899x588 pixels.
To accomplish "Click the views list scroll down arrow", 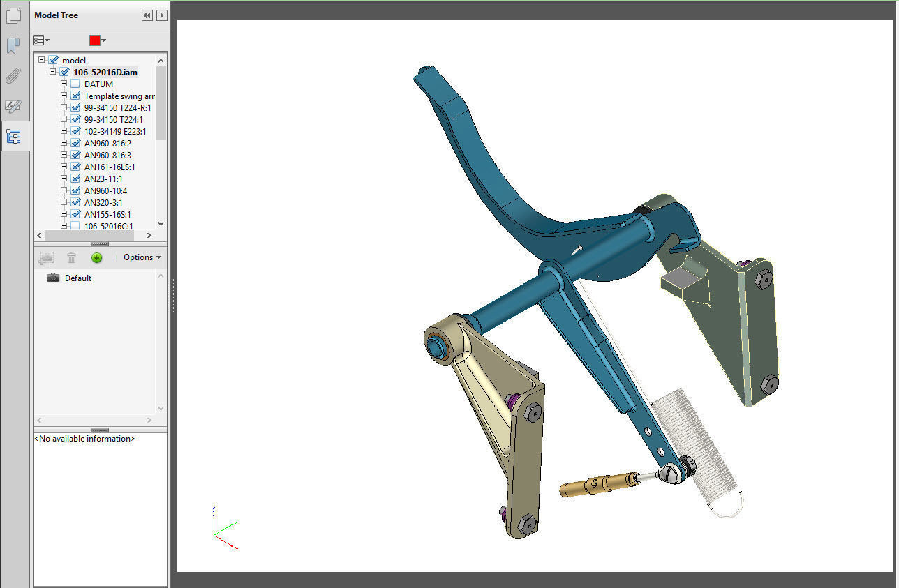I will point(162,408).
